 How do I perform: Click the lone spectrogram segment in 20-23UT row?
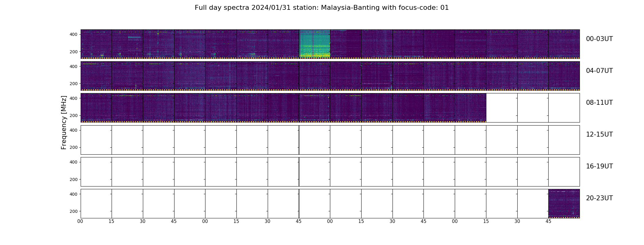click(564, 203)
